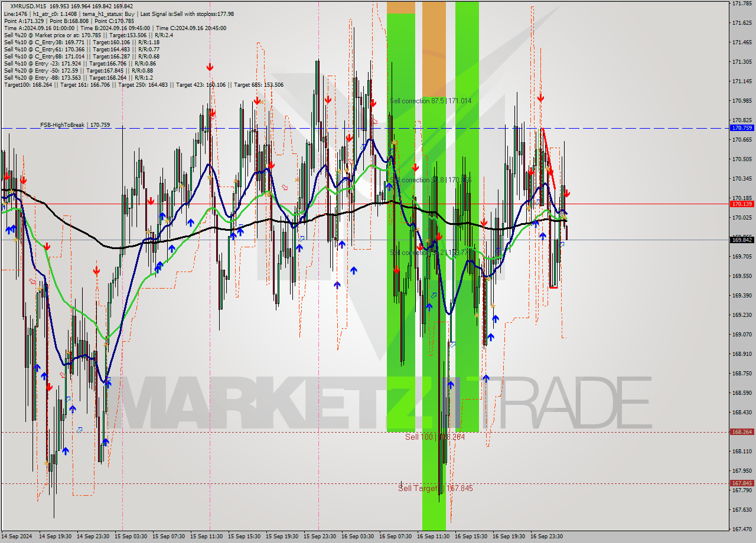Click the red 168.264 price tag

pos(742,431)
